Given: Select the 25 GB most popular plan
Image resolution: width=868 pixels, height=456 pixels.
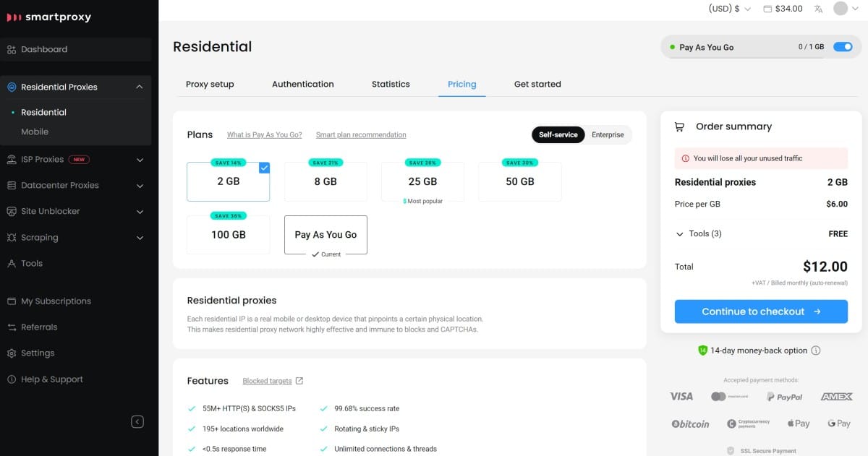Looking at the screenshot, I should click(422, 181).
